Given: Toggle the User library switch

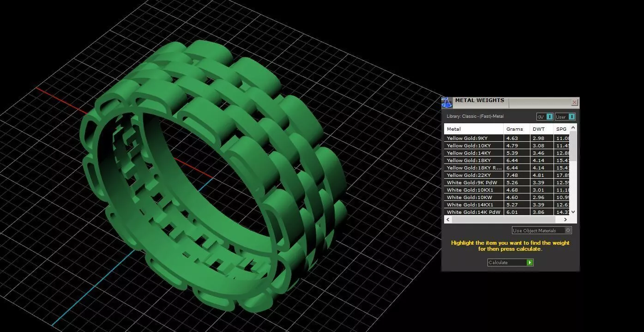Looking at the screenshot, I should coord(565,117).
